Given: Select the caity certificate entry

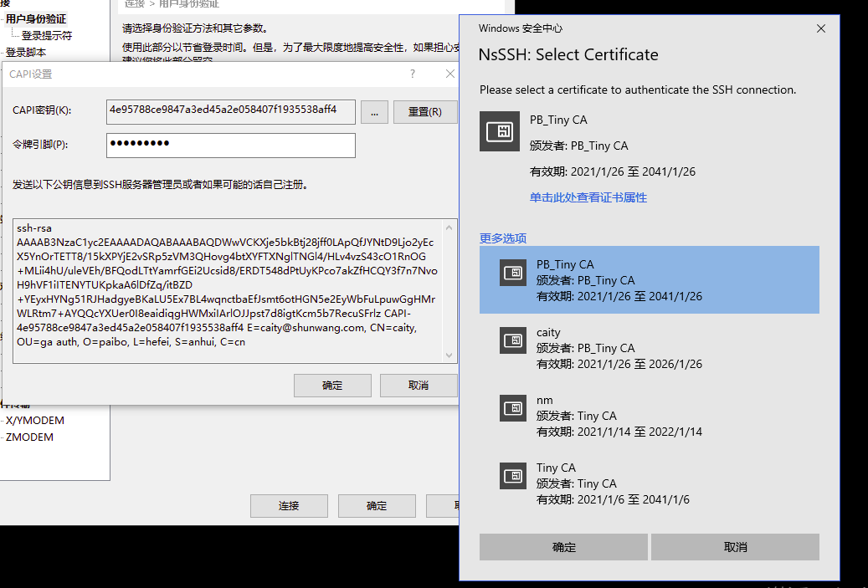Looking at the screenshot, I should (x=650, y=348).
